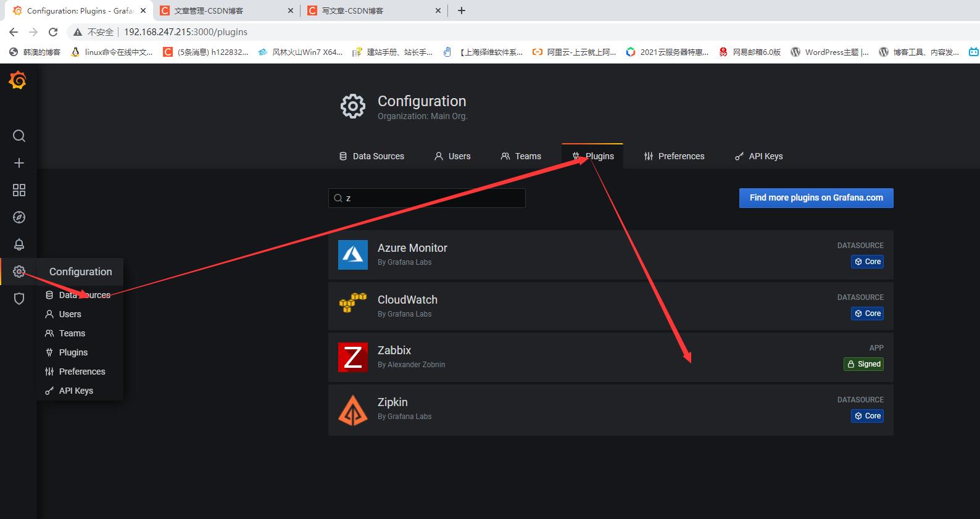The height and width of the screenshot is (519, 980).
Task: Close the 文章管理-CSDN博客 tab
Action: click(291, 10)
